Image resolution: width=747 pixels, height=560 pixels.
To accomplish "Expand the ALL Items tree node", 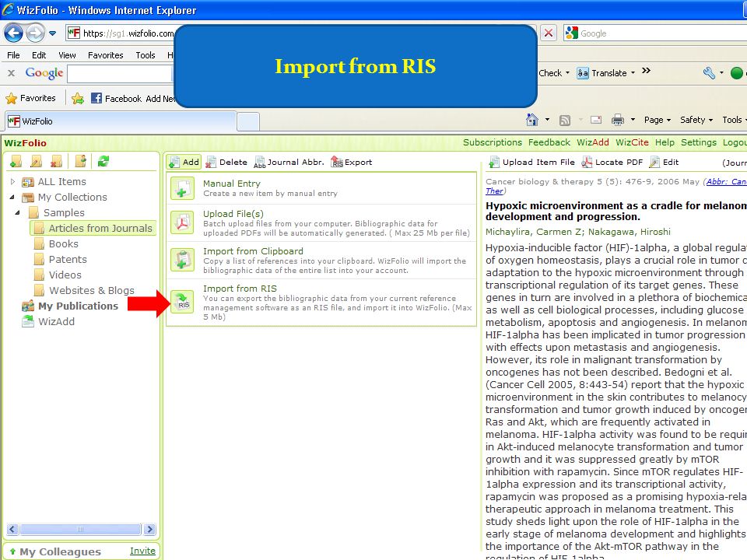I will [x=13, y=181].
